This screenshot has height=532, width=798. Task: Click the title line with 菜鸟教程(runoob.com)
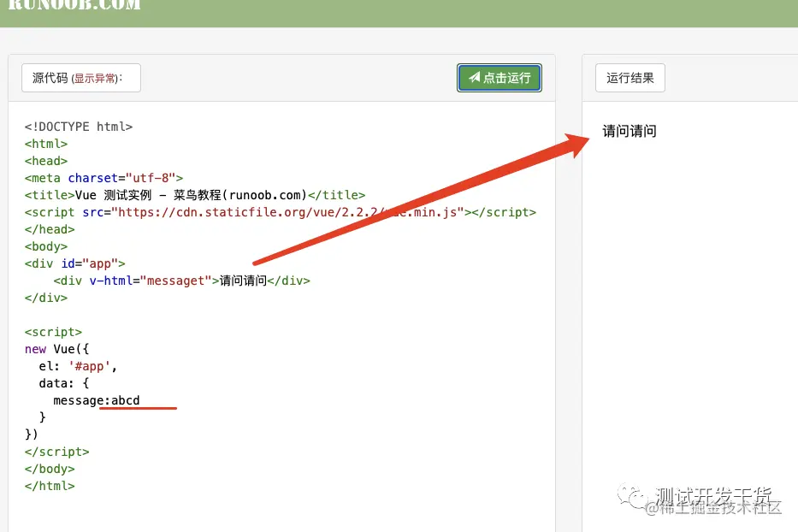tap(195, 196)
